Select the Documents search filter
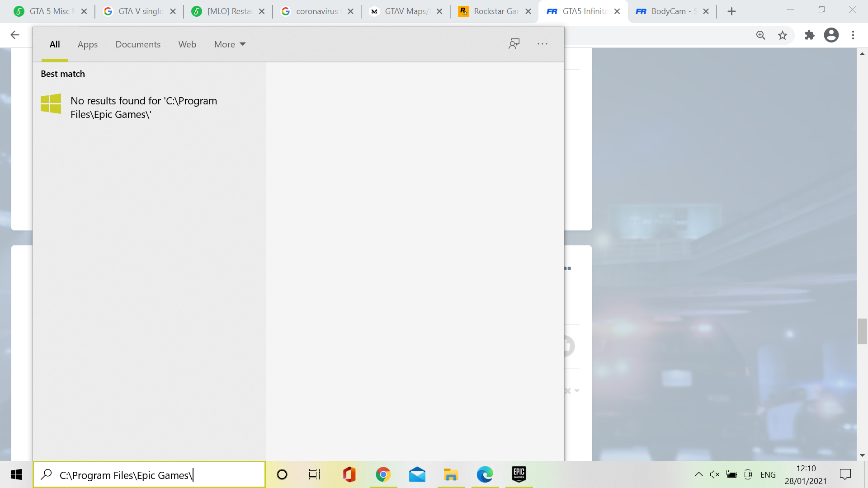The width and height of the screenshot is (868, 488). (138, 44)
